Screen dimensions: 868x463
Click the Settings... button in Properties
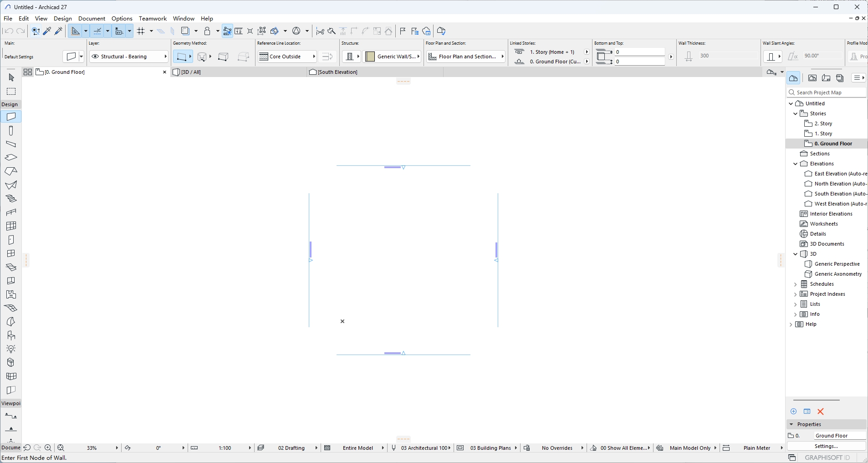(x=826, y=446)
